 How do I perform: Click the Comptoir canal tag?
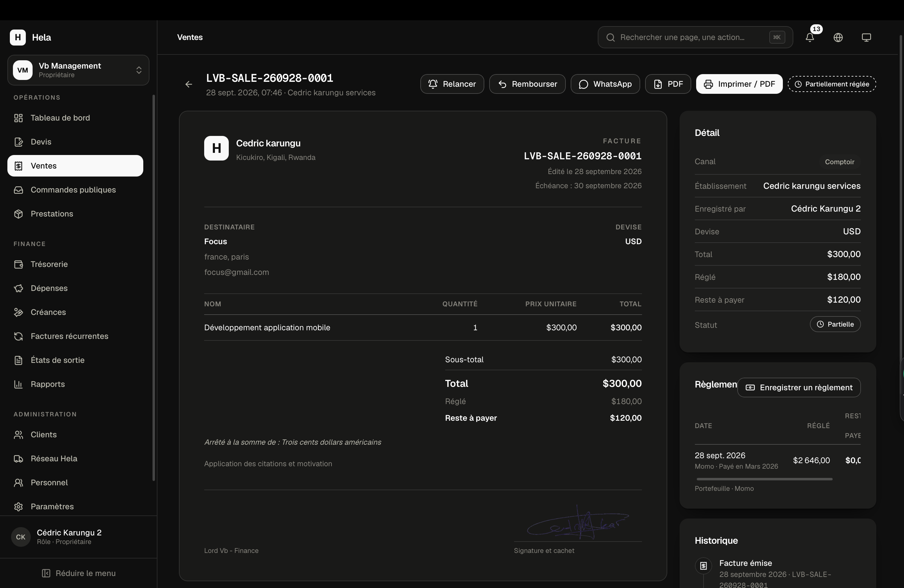click(839, 162)
